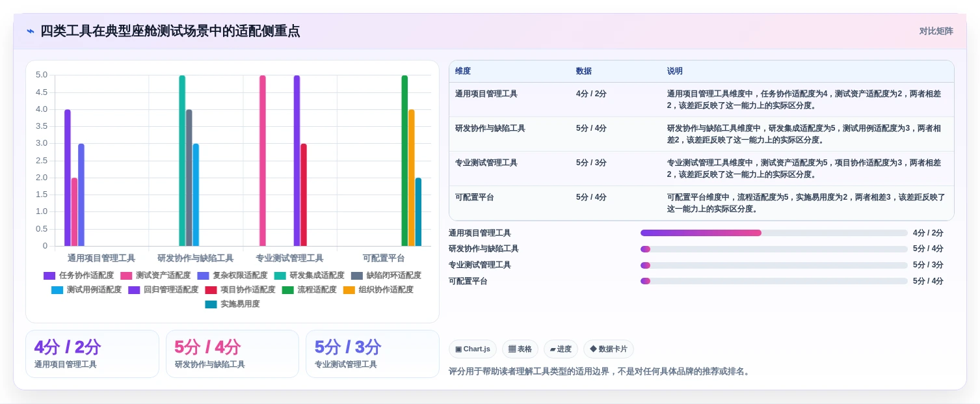Click the title 四类工具在典型座舱测试场景中的适配侧重点
The width and height of the screenshot is (980, 404).
click(x=170, y=31)
